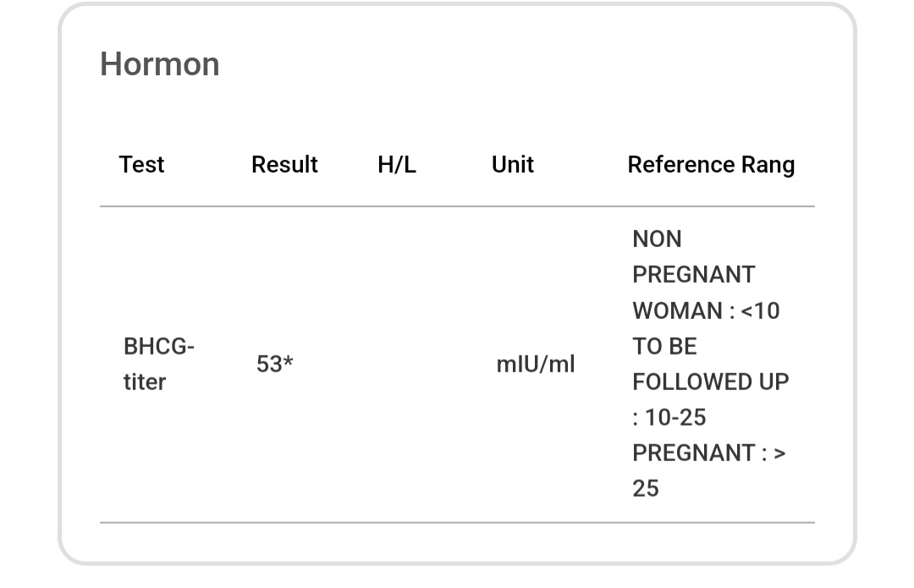Click the PREGNANT : > text line
This screenshot has height=588, width=914.
tap(709, 453)
